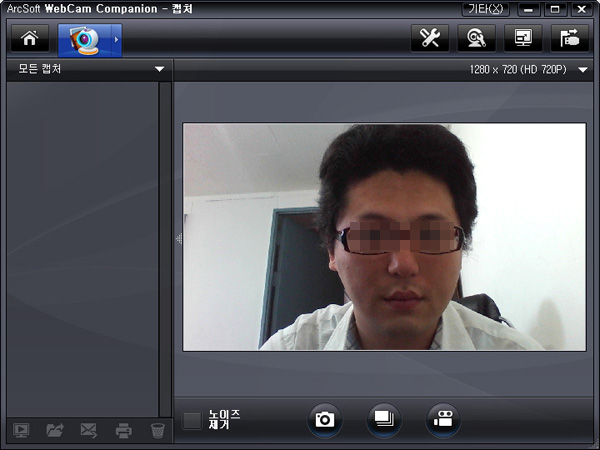This screenshot has width=600, height=450.
Task: Open the wrench and screwdriver settings tool
Action: point(430,38)
